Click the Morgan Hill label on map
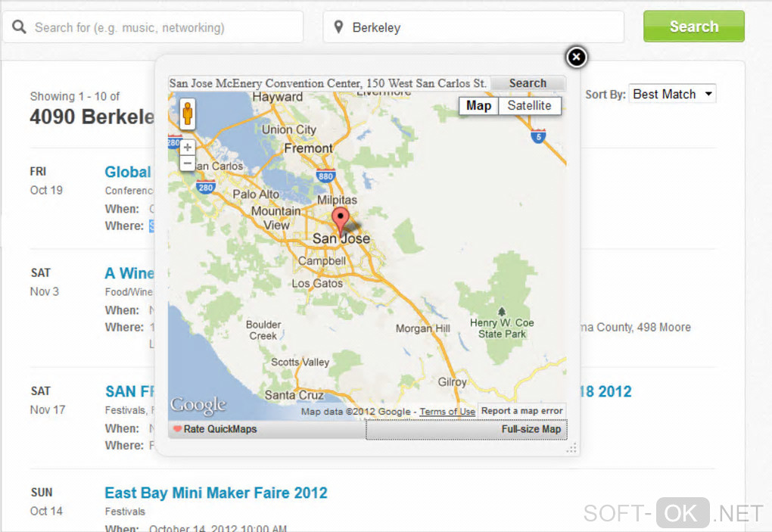Image resolution: width=772 pixels, height=532 pixels. point(423,328)
